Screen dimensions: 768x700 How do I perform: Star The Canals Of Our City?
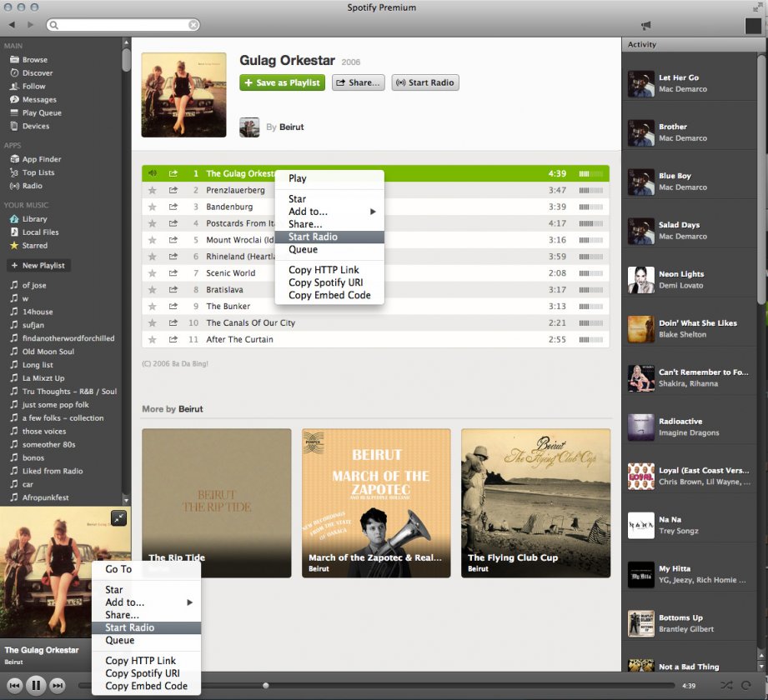(x=153, y=322)
